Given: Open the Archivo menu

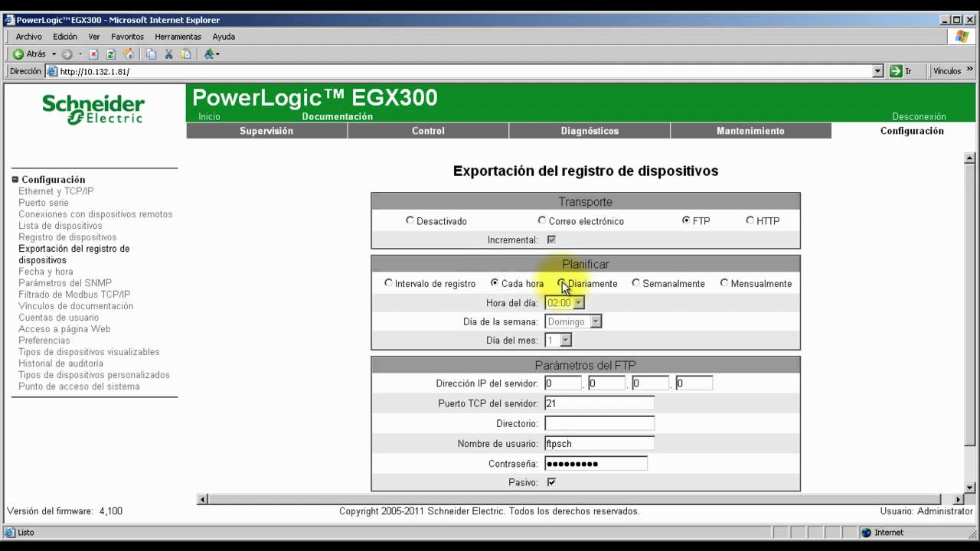Looking at the screenshot, I should click(x=29, y=37).
